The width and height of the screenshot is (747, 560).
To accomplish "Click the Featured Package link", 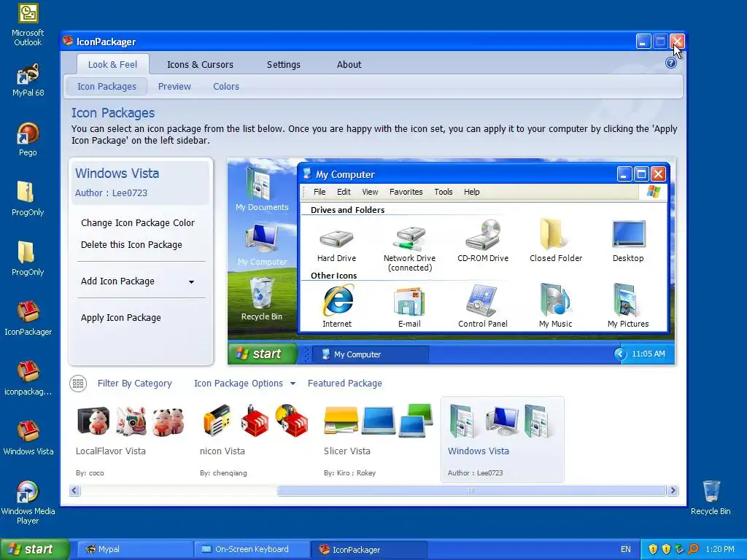I will click(x=344, y=384).
